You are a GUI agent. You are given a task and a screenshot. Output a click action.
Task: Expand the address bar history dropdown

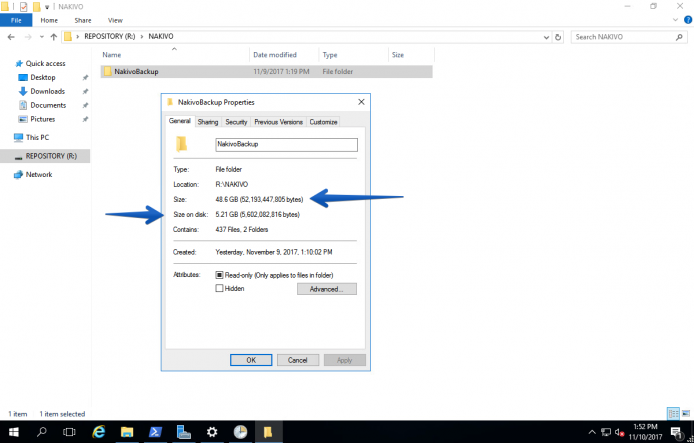[546, 37]
